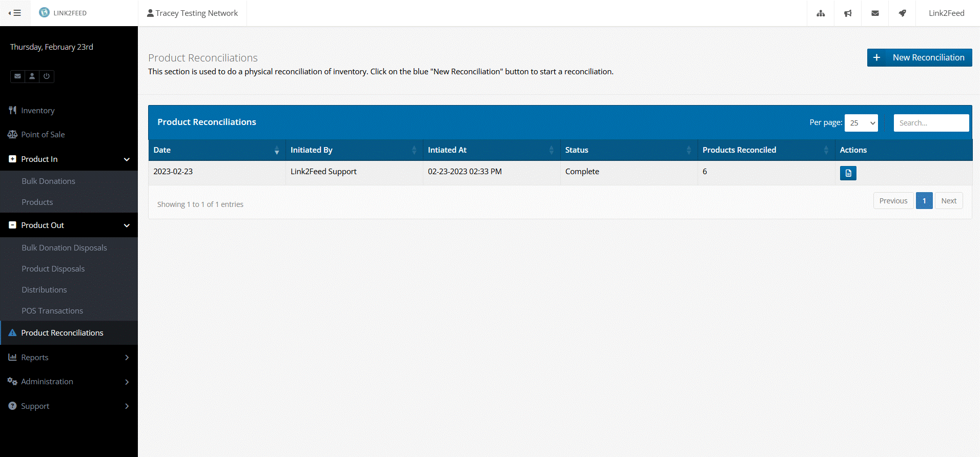This screenshot has width=980, height=457.
Task: Sort table by Initiated By column arrows
Action: coord(414,150)
